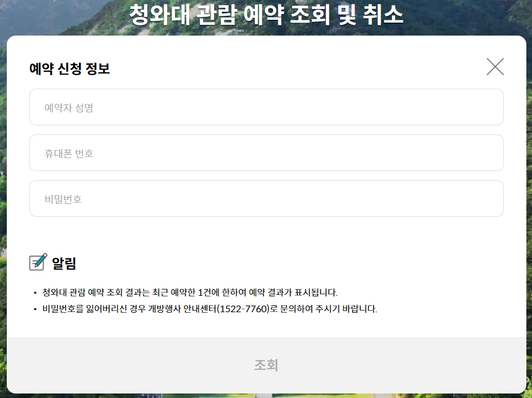532x398 pixels.
Task: Select the 비밀번호 password input field
Action: pos(265,198)
